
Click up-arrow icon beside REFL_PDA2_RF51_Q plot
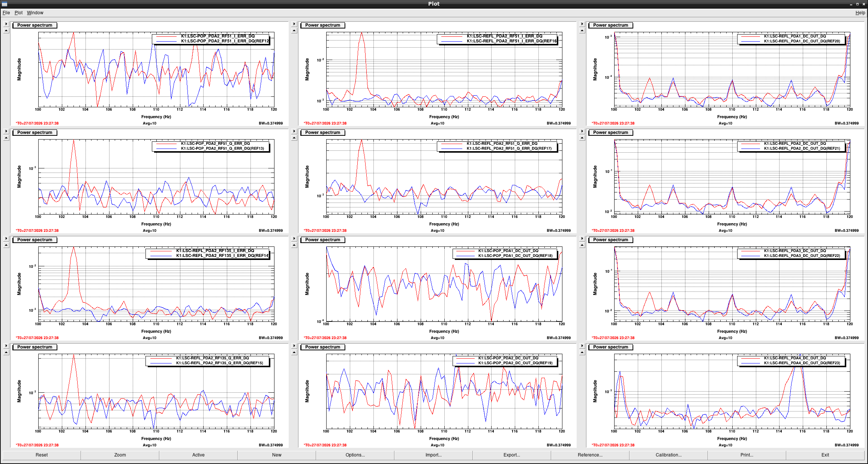[x=294, y=138]
